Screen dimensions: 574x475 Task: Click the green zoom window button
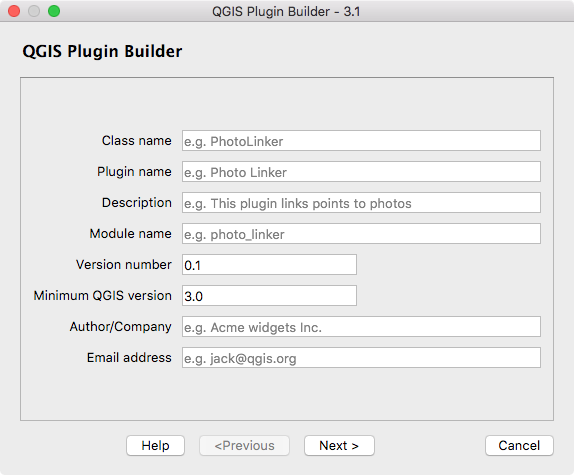[54, 11]
